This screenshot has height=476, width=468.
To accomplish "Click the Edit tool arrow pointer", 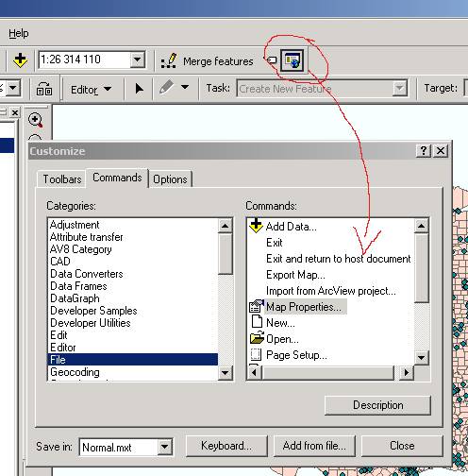I will 139,89.
